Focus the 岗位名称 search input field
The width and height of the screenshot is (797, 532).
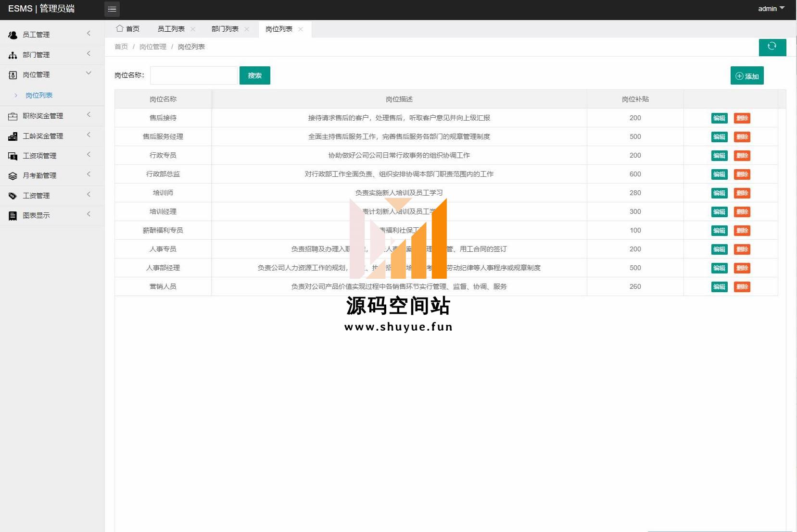(194, 75)
